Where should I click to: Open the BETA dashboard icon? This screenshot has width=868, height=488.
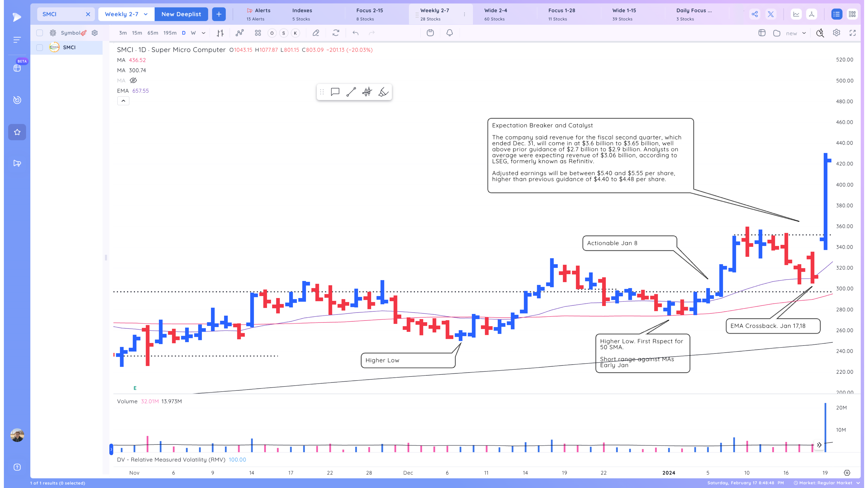[x=17, y=68]
